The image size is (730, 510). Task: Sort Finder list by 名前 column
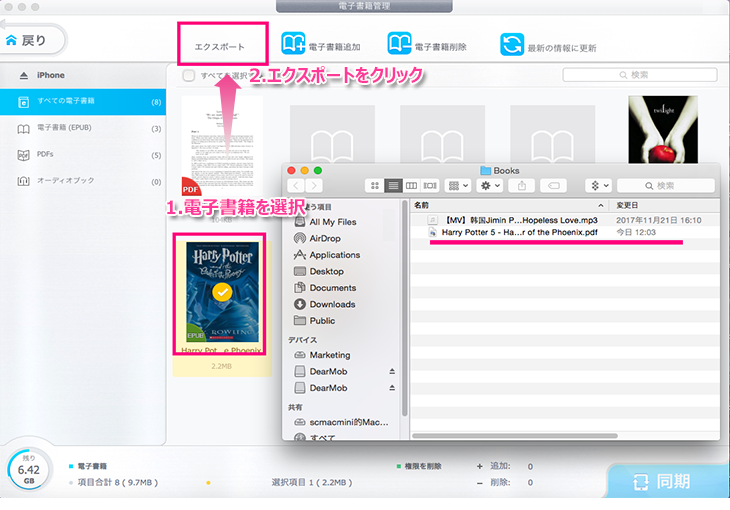(x=509, y=205)
